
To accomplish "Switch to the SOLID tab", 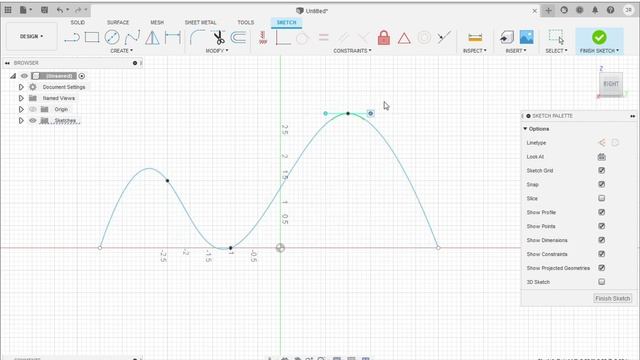I will tap(78, 22).
